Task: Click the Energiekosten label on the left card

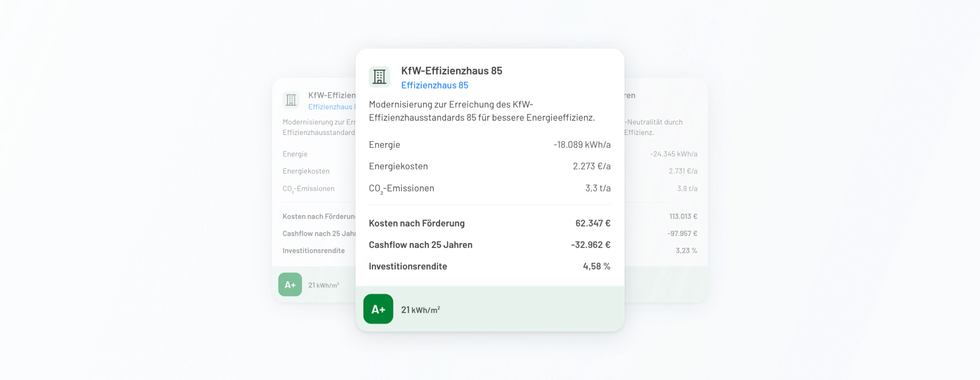Action: pyautogui.click(x=306, y=171)
